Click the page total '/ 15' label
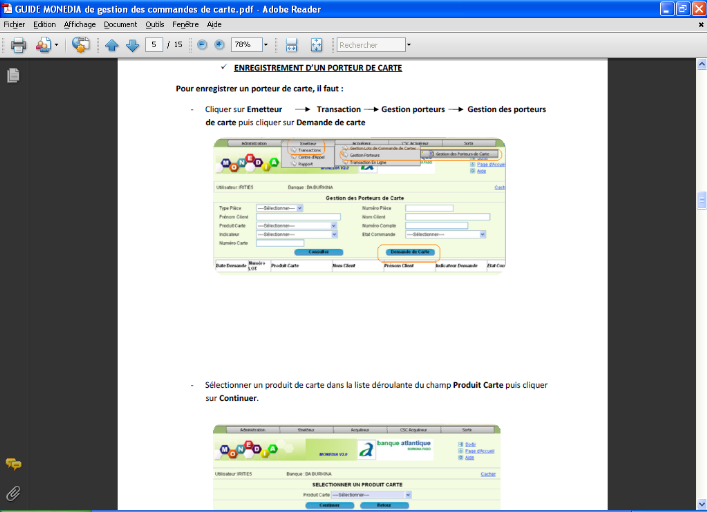Screen dimensions: 707x512 tap(174, 45)
